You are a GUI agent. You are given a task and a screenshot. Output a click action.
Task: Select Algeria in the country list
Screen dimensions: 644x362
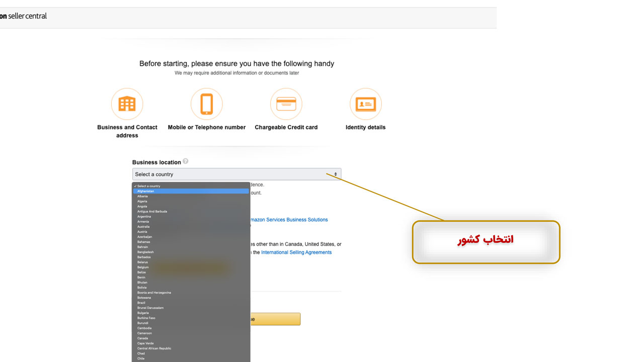point(191,201)
